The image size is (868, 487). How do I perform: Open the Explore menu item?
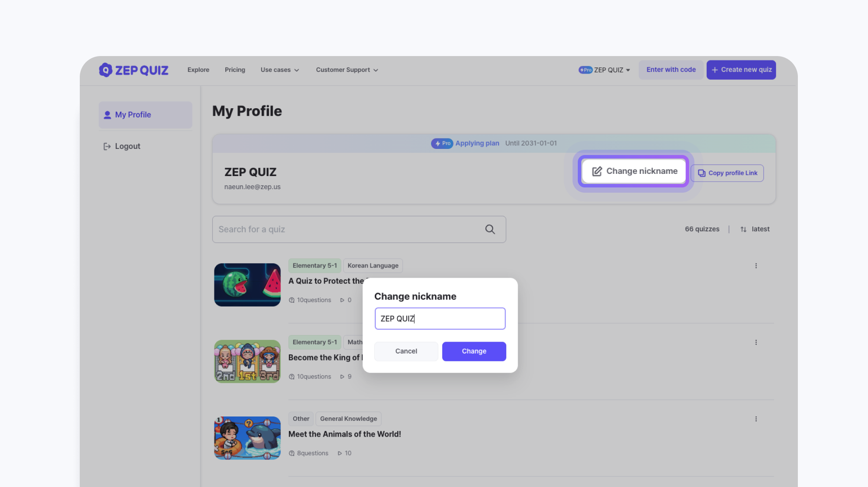tap(198, 70)
